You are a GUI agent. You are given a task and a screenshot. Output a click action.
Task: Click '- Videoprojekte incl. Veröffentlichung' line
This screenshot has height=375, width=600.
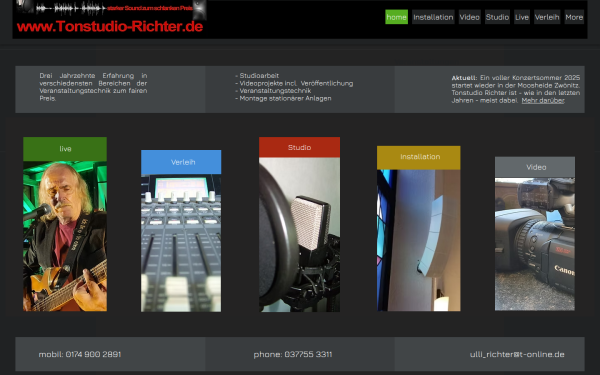pos(294,83)
